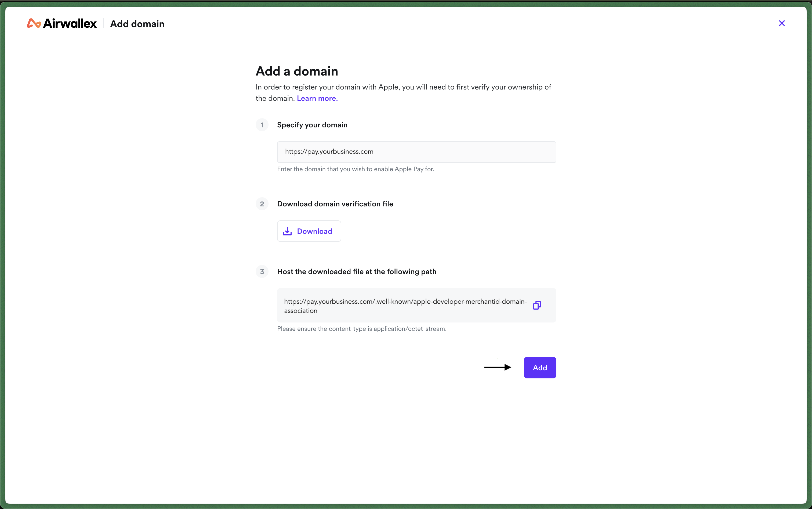
Task: Click the Add button
Action: coord(540,368)
